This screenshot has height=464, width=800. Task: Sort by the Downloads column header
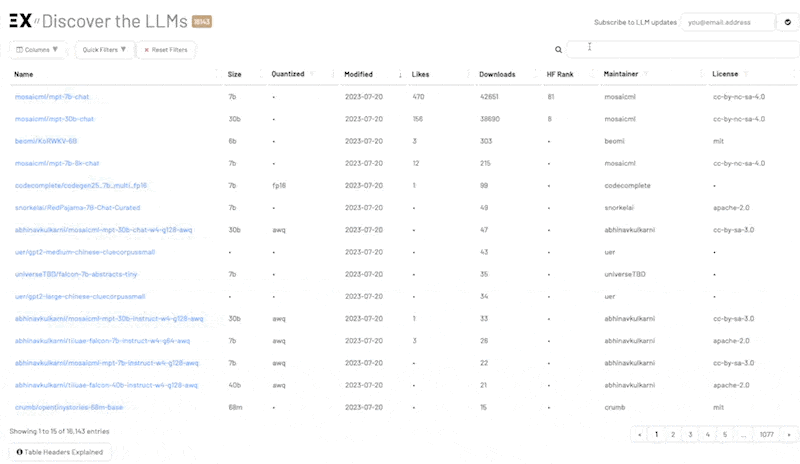pos(497,74)
